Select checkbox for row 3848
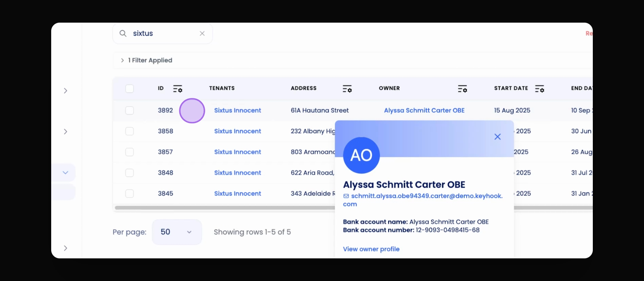Image resolution: width=644 pixels, height=281 pixels. coord(129,173)
